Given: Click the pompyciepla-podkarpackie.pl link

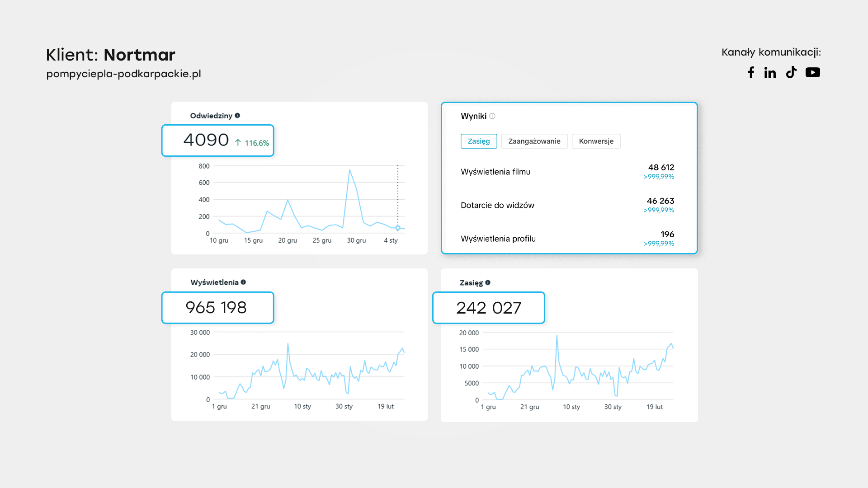Looking at the screenshot, I should [x=123, y=74].
